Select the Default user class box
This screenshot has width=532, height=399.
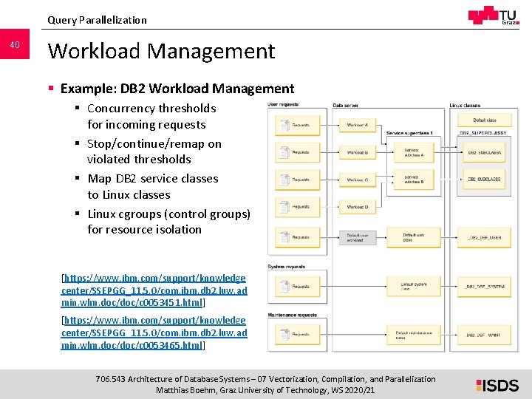tap(414, 237)
